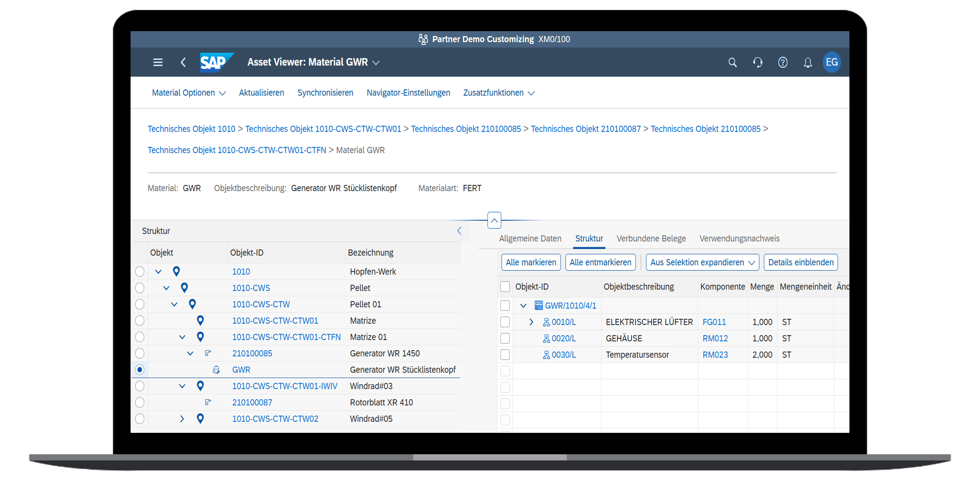Open the EG user profile avatar

pyautogui.click(x=832, y=63)
